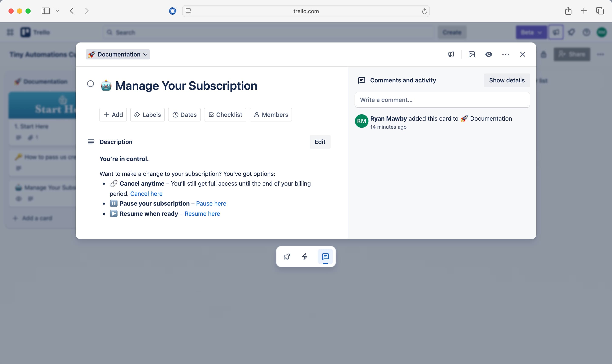The width and height of the screenshot is (612, 364).
Task: Open the Safari sidebar chevron menu
Action: [x=57, y=11]
